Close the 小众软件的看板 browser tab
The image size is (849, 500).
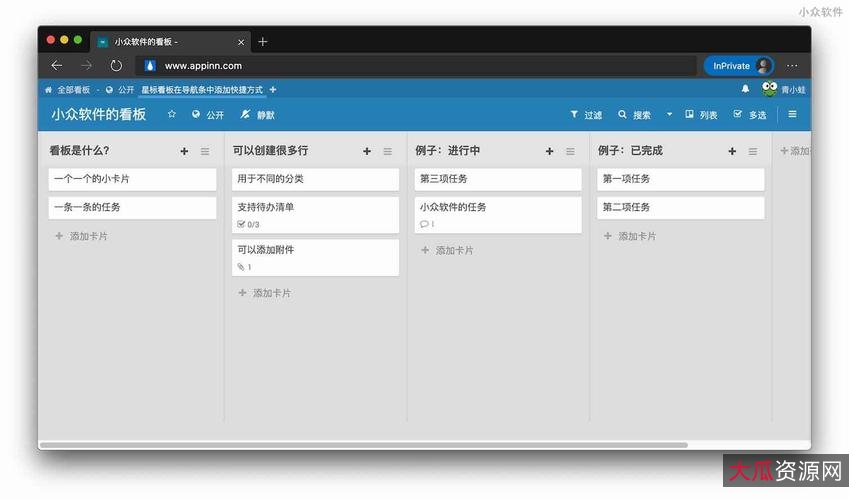pyautogui.click(x=241, y=42)
